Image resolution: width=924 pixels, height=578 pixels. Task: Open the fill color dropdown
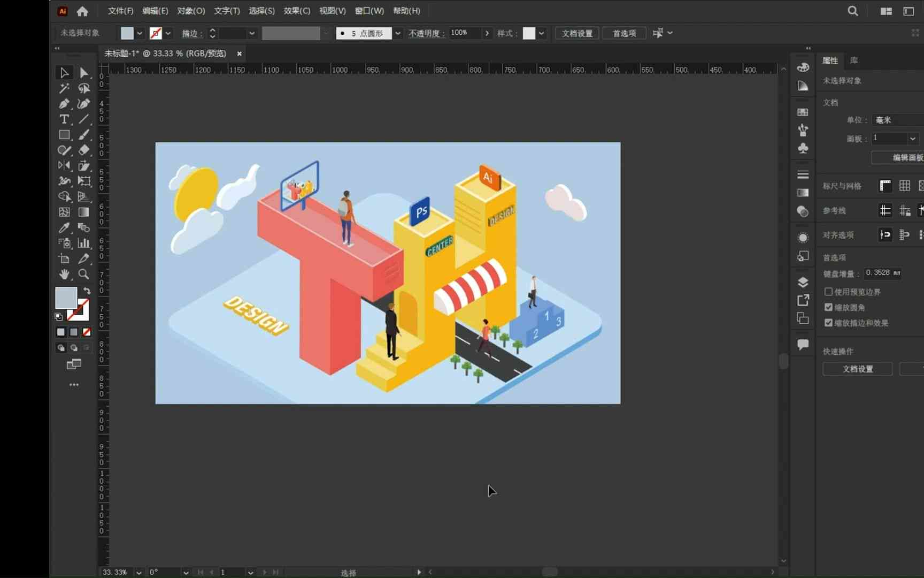pos(140,33)
